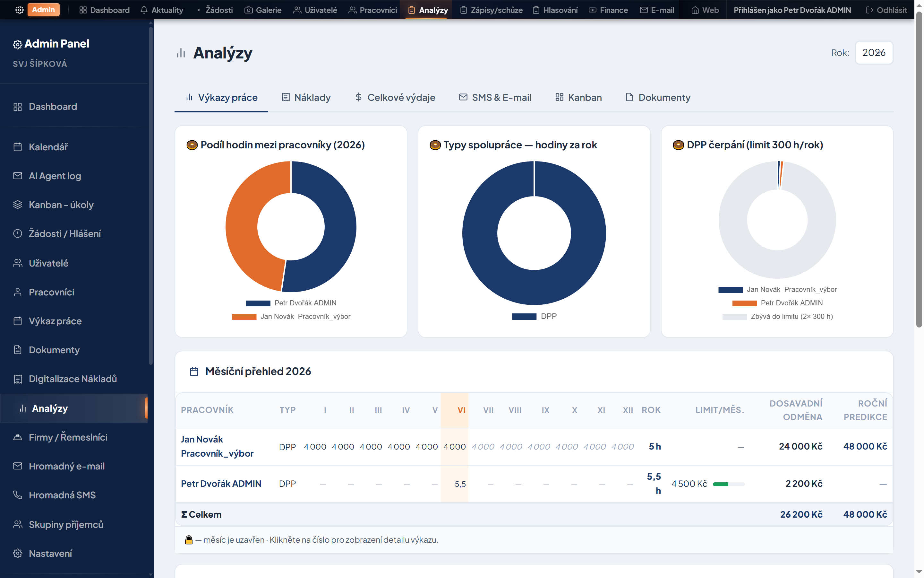Click the calendar icon beside Měsíční přehled 2026

coord(194,372)
